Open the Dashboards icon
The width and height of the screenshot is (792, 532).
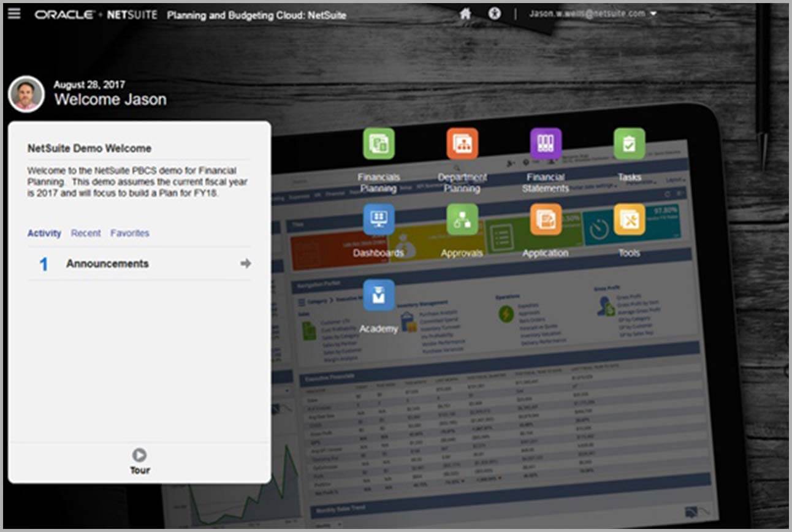point(379,219)
